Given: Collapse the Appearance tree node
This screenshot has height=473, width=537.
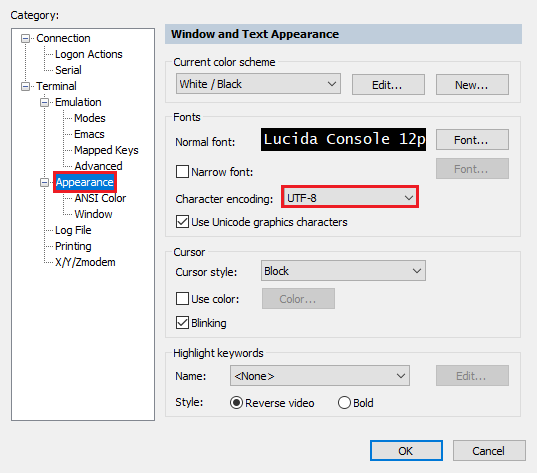Looking at the screenshot, I should pyautogui.click(x=44, y=182).
